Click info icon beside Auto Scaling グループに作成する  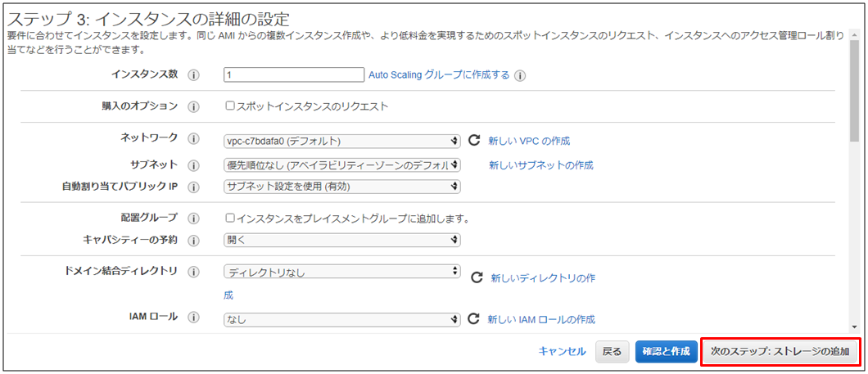click(x=519, y=76)
